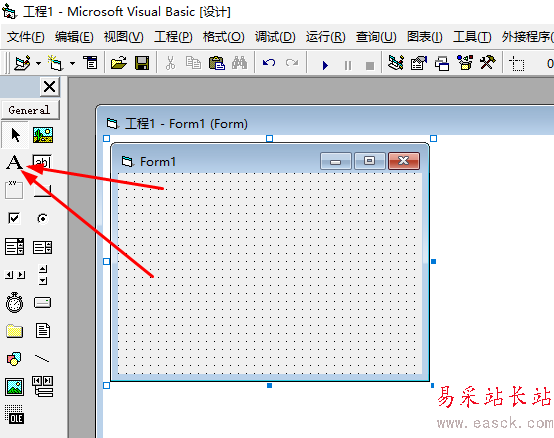Screen dimensions: 554x438
Task: Click the End stop button
Action: [x=370, y=66]
